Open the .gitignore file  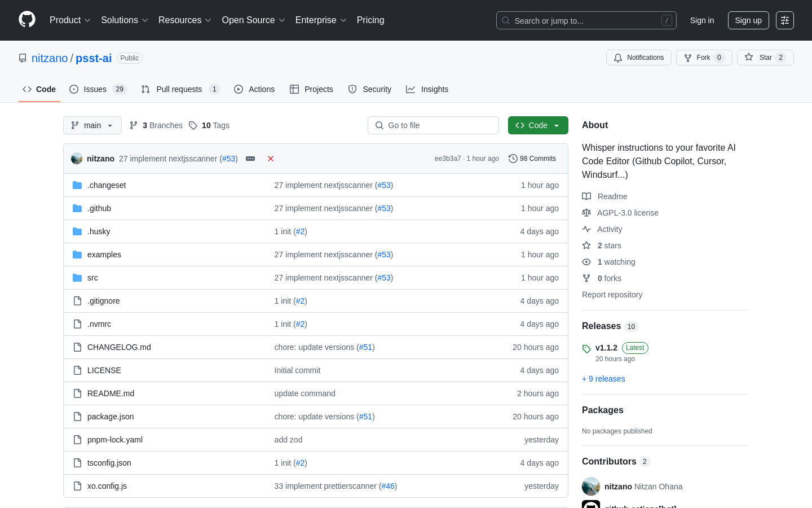104,301
